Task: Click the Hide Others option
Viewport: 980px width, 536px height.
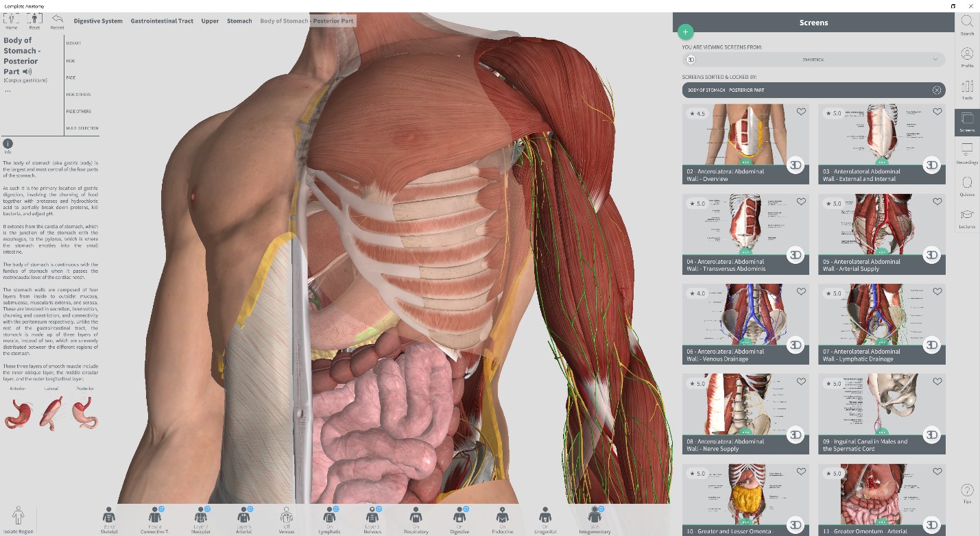Action: pyautogui.click(x=77, y=95)
